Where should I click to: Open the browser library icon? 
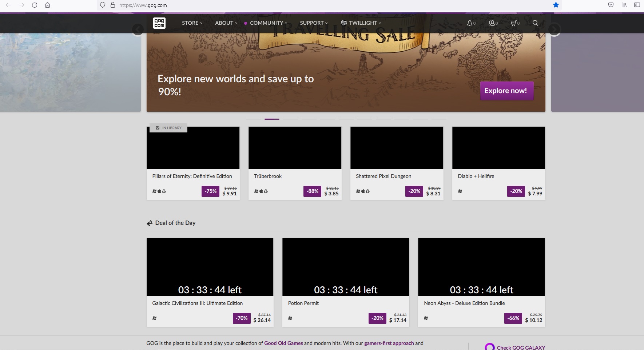point(624,5)
